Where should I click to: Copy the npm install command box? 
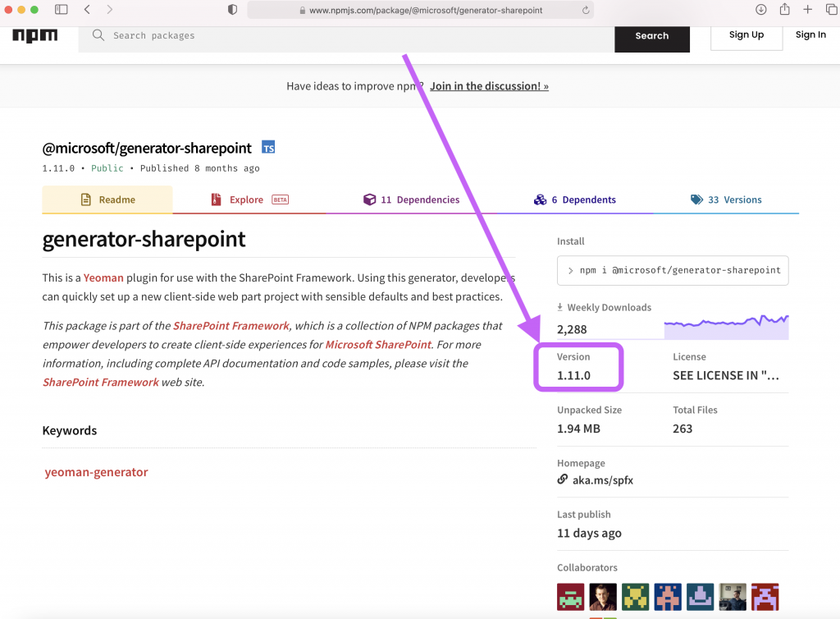673,271
